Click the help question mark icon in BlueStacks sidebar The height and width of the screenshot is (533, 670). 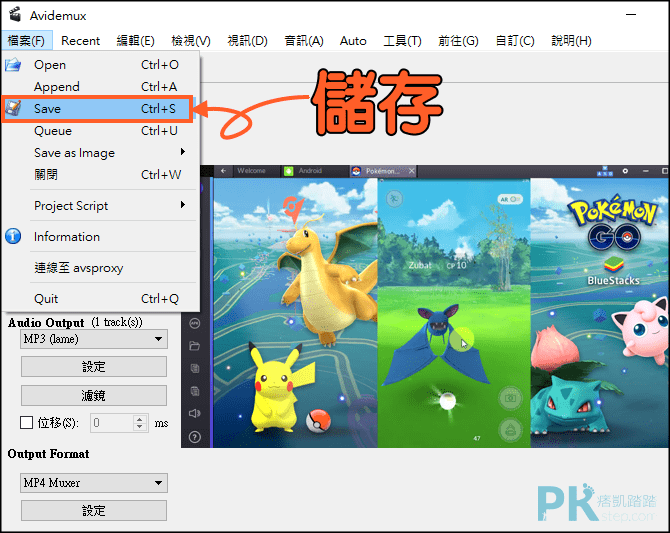pyautogui.click(x=195, y=437)
